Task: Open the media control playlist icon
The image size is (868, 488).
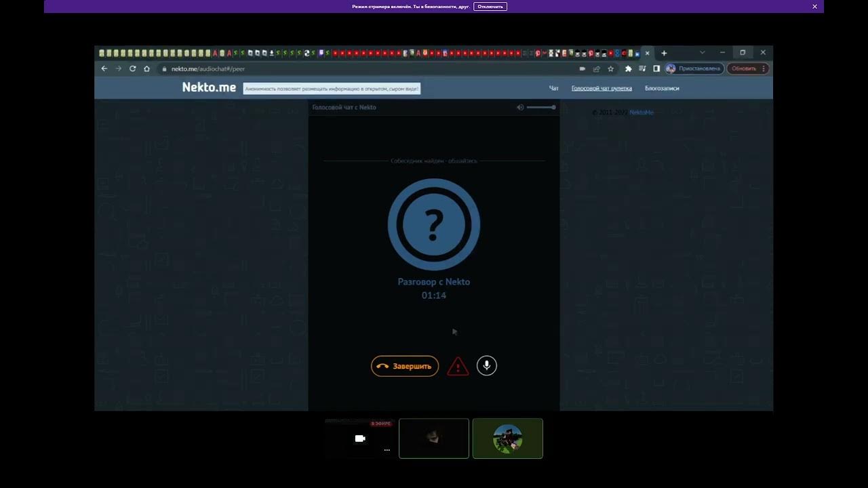Action: pyautogui.click(x=642, y=68)
